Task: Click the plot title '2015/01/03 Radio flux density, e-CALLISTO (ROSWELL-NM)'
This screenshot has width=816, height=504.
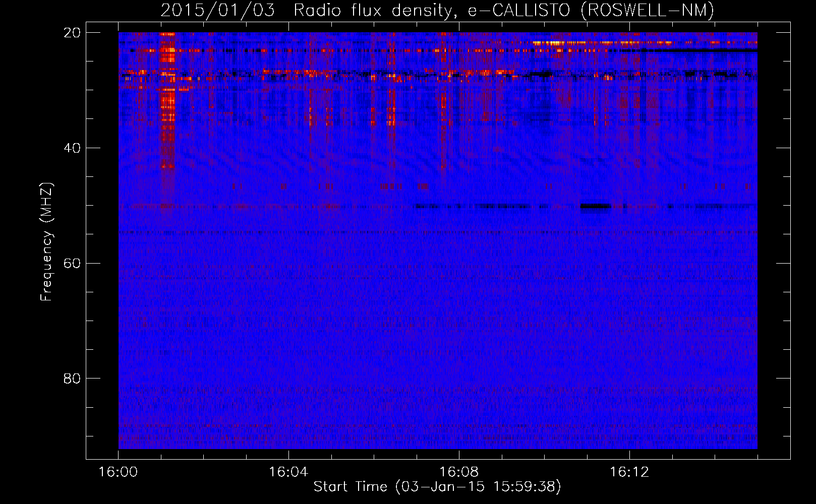Action: click(x=437, y=10)
